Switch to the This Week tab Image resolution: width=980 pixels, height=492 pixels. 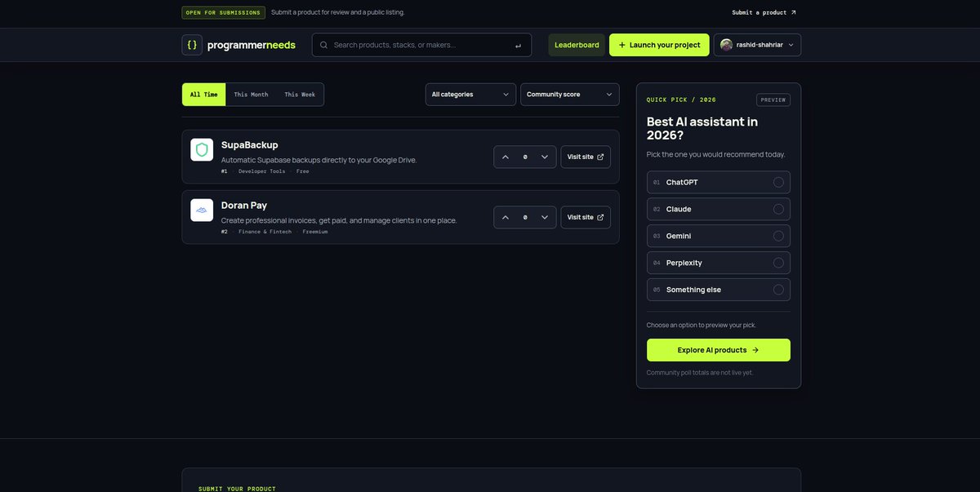coord(300,95)
